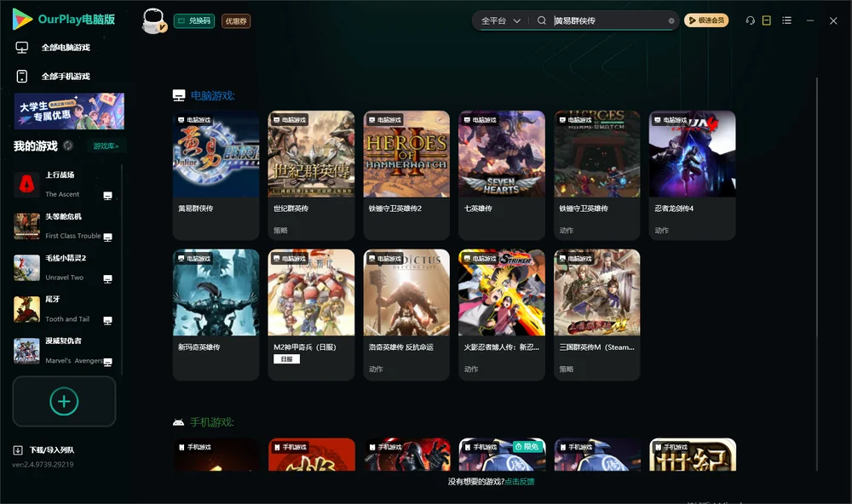The width and height of the screenshot is (852, 504).
Task: Refresh the 我的游戏 list
Action: point(68,146)
